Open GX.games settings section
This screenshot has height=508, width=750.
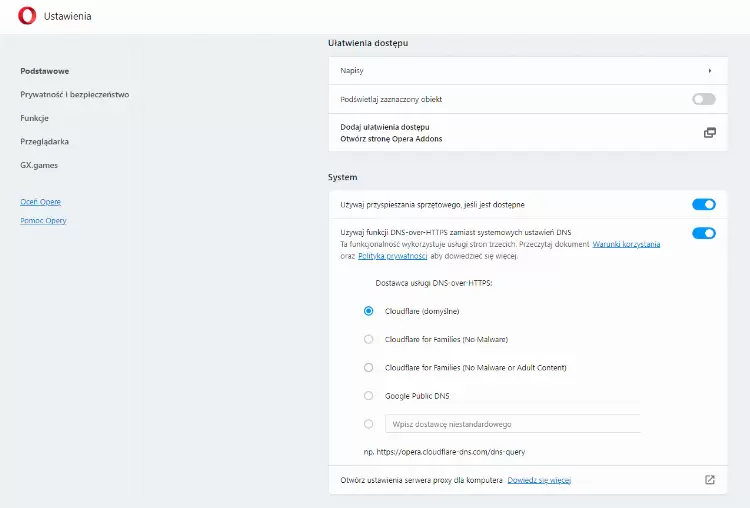tap(39, 165)
